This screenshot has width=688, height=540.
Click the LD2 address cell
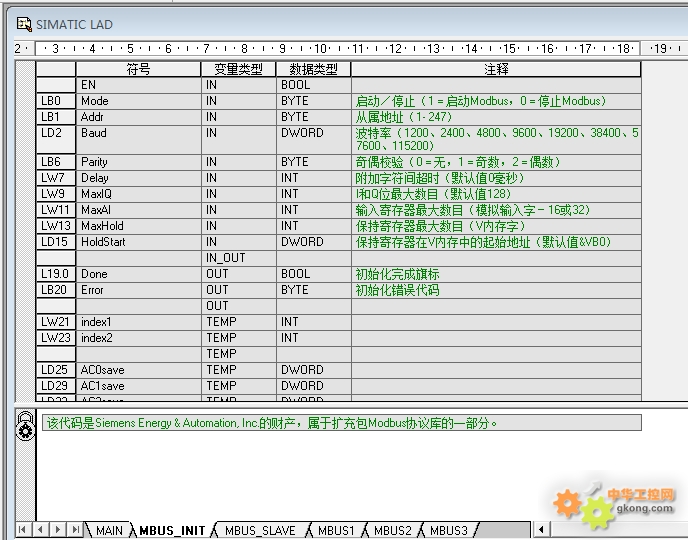pyautogui.click(x=56, y=139)
